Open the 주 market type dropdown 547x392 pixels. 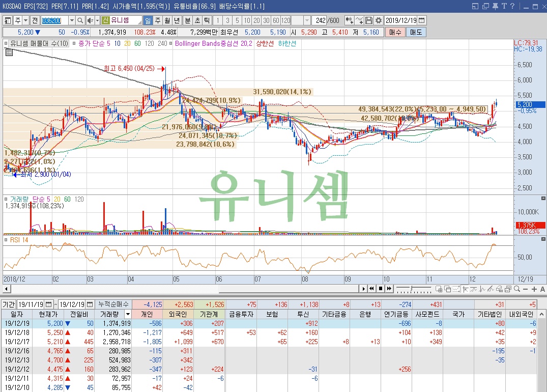pos(25,20)
